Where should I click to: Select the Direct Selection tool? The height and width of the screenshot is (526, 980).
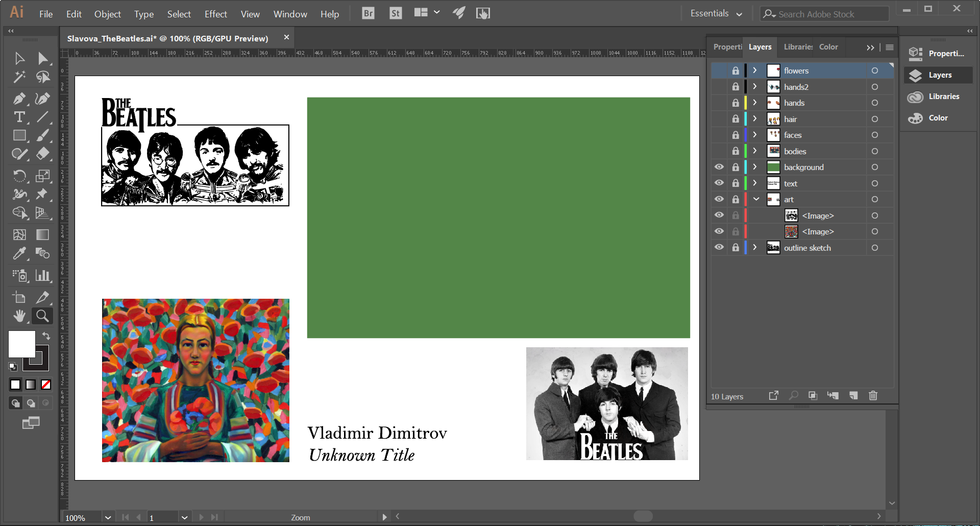[43, 58]
